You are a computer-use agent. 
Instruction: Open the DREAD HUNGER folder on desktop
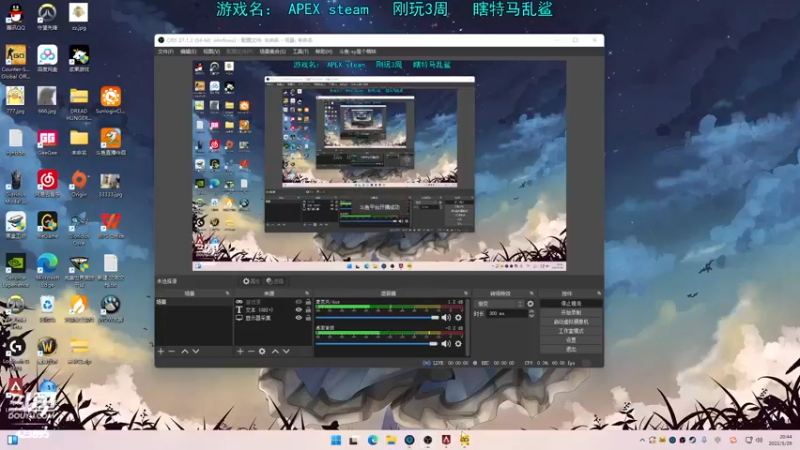tap(79, 104)
